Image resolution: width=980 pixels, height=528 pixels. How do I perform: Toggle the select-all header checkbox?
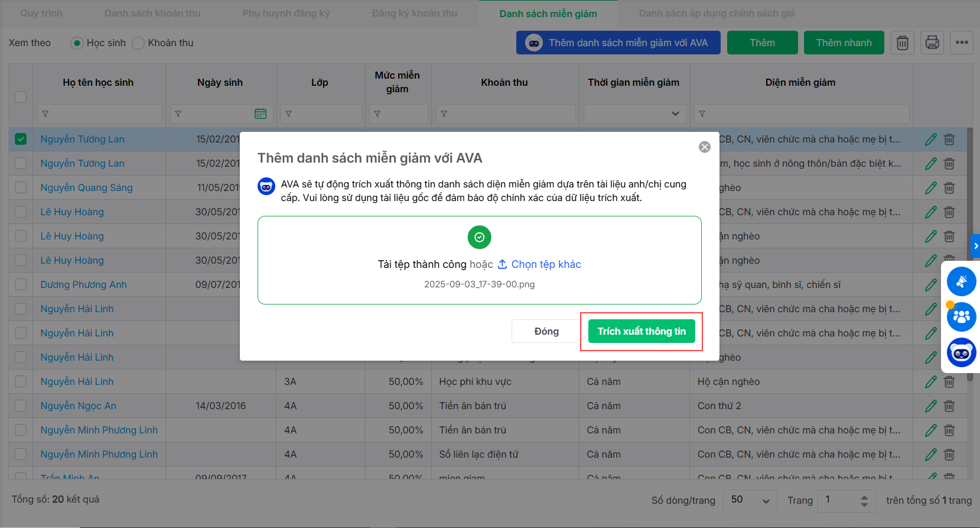tap(21, 96)
